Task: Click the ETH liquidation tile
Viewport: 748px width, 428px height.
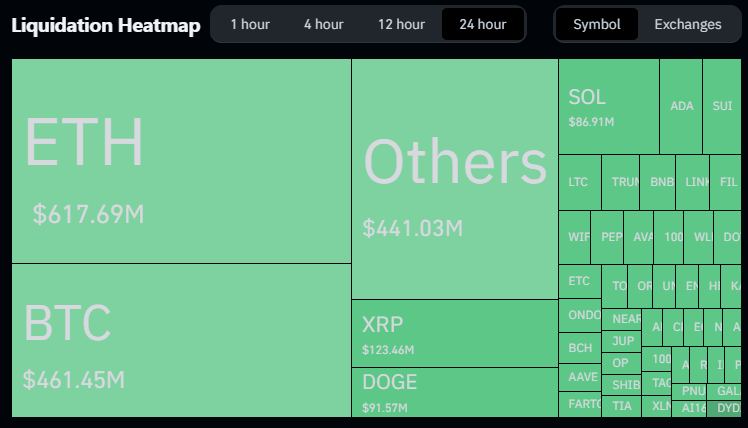Action: tap(181, 161)
